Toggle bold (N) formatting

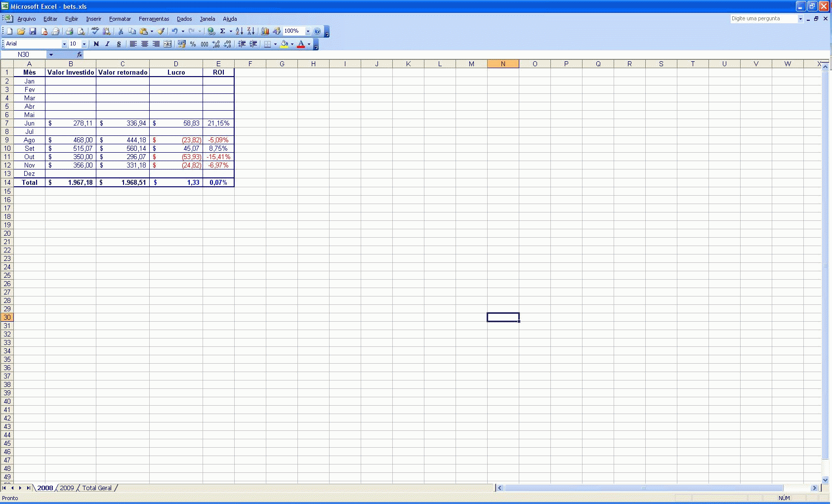click(96, 44)
